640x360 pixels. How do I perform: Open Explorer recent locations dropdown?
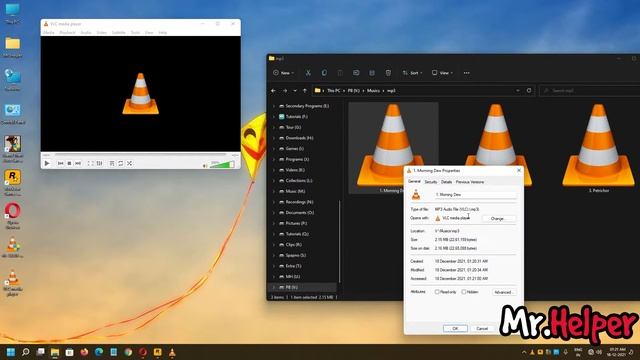pos(295,91)
